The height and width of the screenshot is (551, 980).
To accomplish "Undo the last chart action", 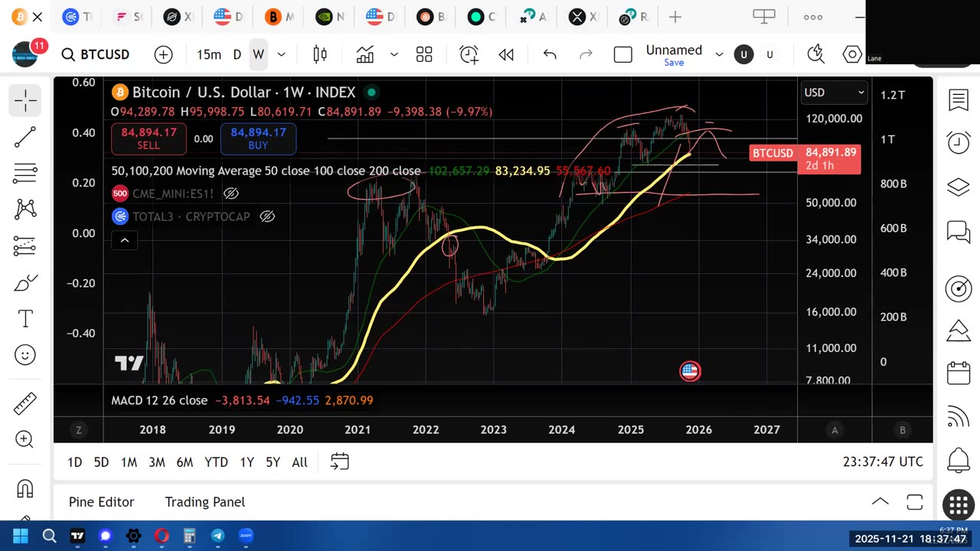I will [x=550, y=54].
